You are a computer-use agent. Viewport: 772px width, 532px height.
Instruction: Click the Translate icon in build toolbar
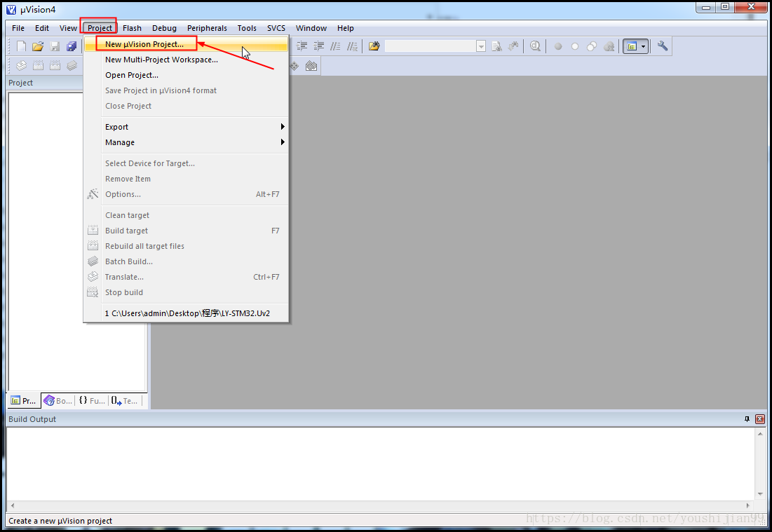[21, 65]
